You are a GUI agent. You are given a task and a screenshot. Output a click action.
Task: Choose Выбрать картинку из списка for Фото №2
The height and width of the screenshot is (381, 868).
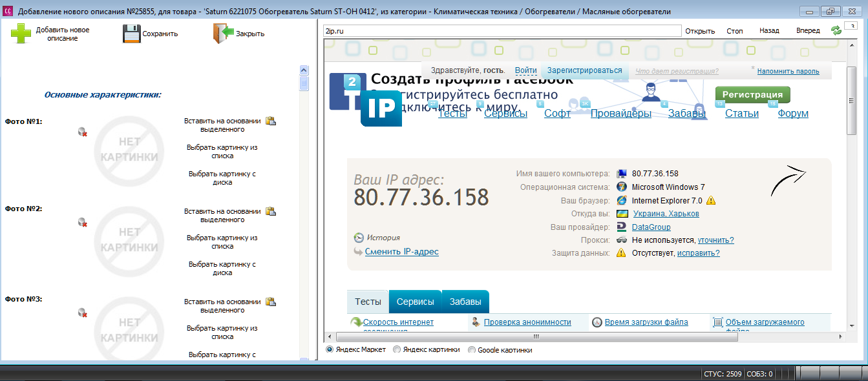click(222, 242)
